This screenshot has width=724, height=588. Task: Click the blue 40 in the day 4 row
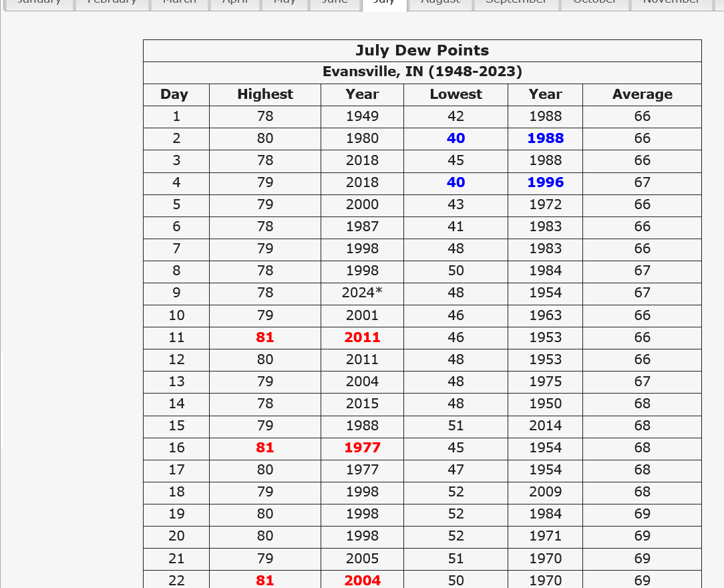coord(456,182)
